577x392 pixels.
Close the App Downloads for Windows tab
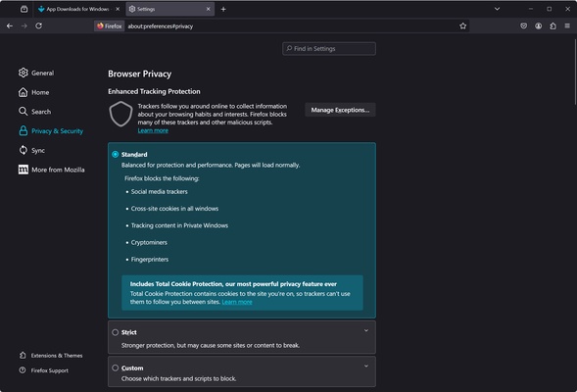pos(118,9)
